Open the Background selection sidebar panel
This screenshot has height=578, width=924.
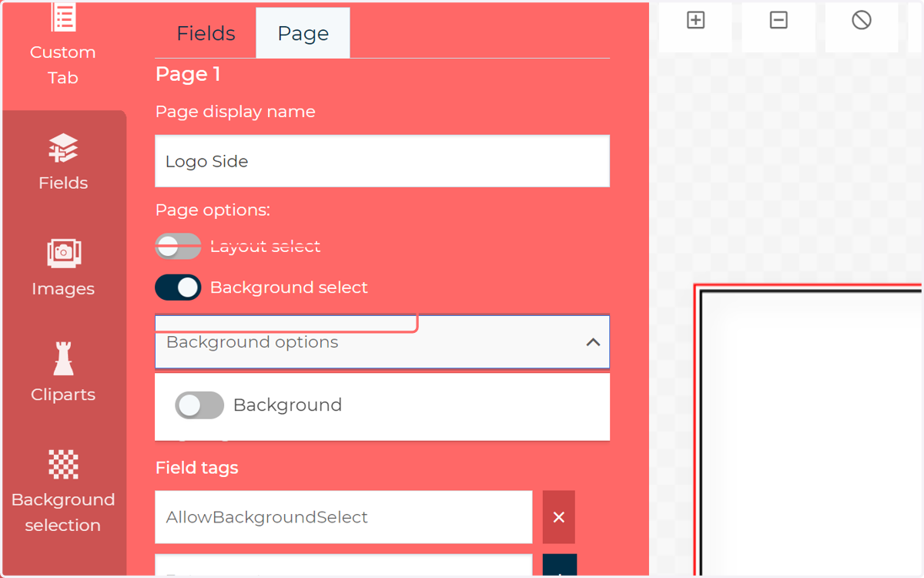click(63, 492)
